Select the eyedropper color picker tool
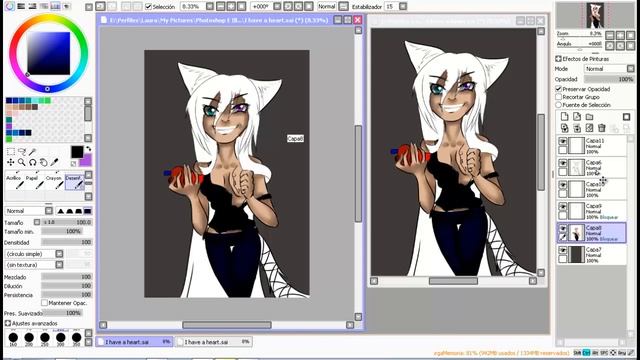This screenshot has width=640, height=360. [x=54, y=162]
